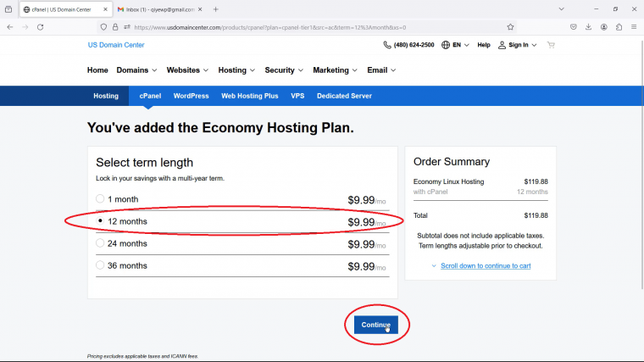Open the shopping cart icon
This screenshot has height=362, width=644.
551,45
